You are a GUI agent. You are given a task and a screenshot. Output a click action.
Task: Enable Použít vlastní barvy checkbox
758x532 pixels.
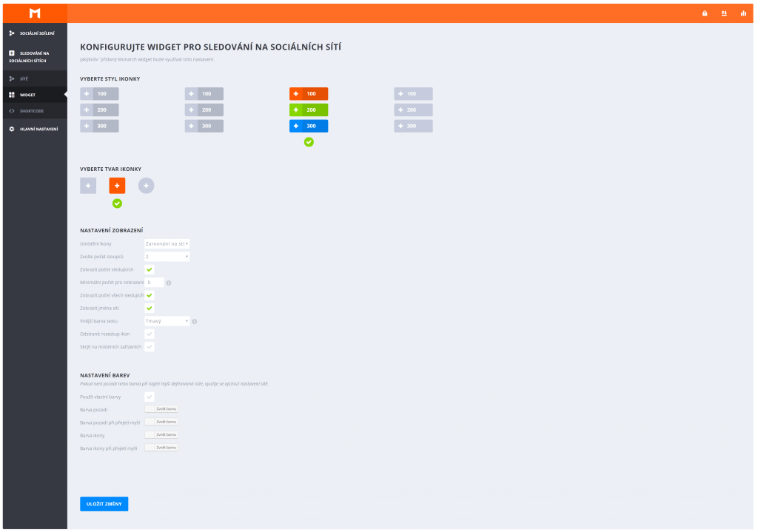(x=150, y=397)
